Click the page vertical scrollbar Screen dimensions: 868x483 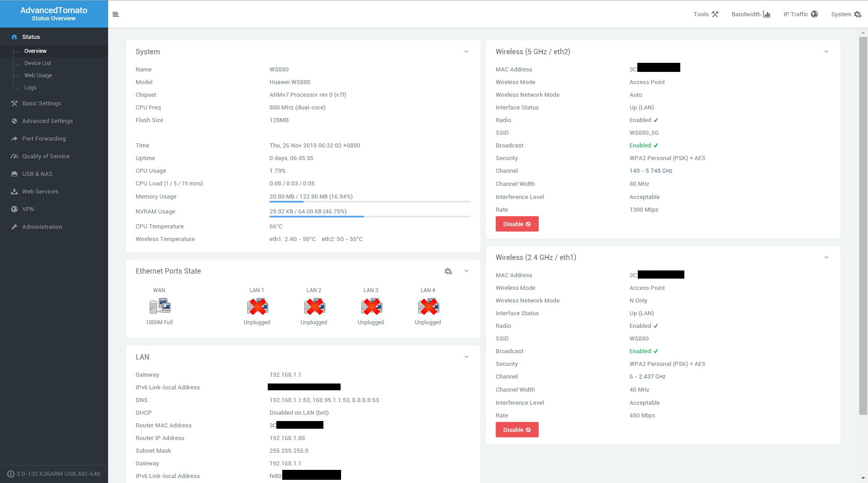863,225
